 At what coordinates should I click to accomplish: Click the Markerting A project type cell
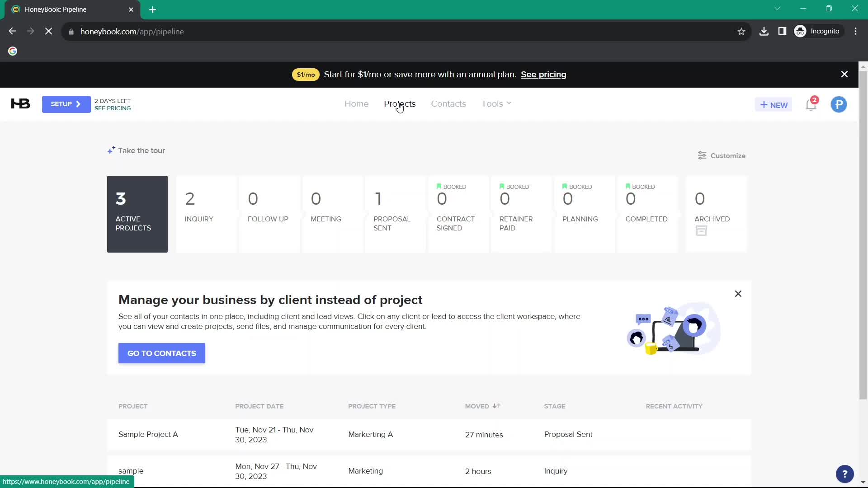click(x=370, y=435)
